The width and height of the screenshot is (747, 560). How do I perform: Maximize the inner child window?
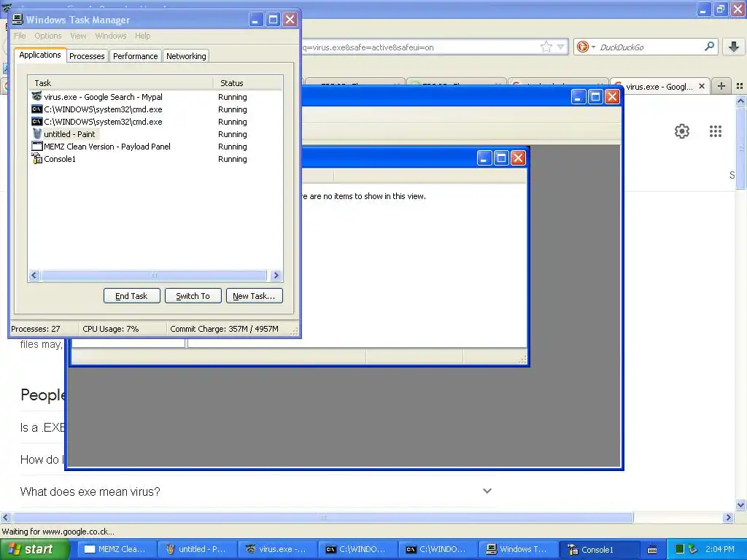pyautogui.click(x=501, y=157)
